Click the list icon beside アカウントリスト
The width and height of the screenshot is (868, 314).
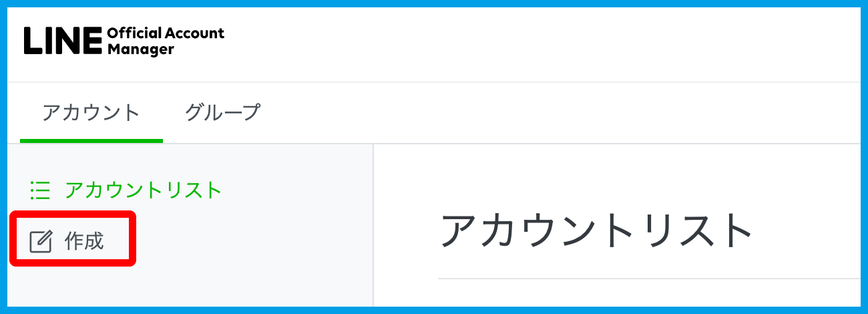point(40,190)
